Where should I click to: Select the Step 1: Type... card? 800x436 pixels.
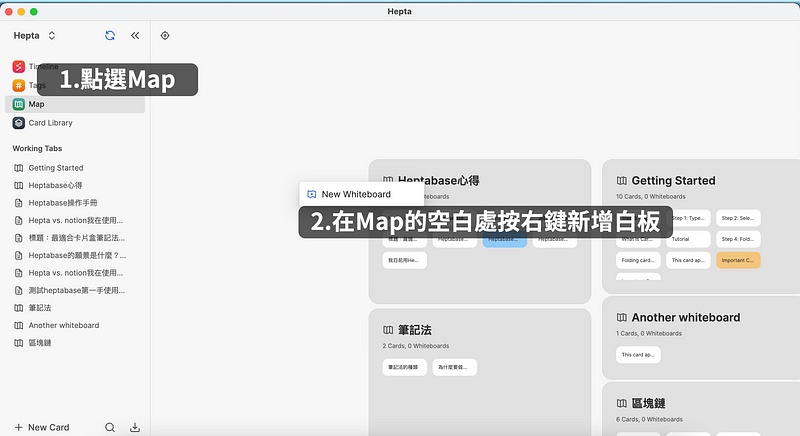pos(690,218)
